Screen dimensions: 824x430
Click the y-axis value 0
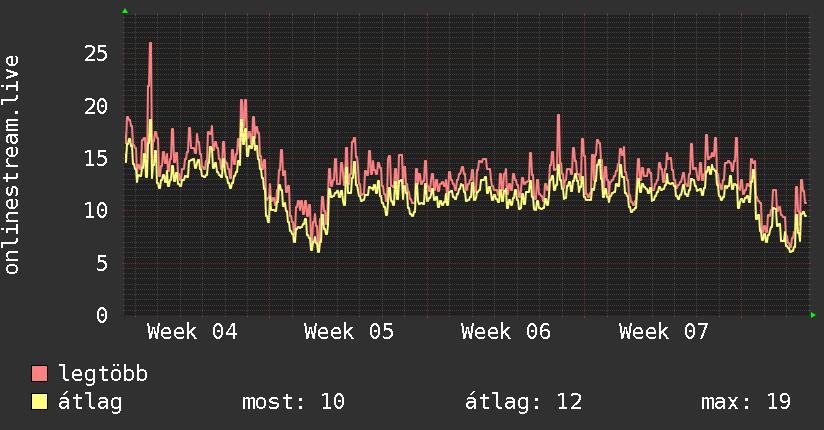[x=102, y=315]
